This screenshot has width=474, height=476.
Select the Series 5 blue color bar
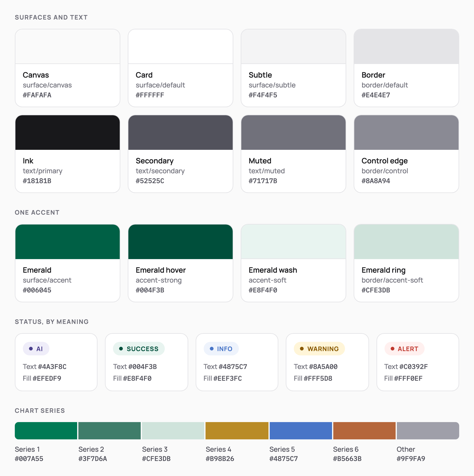tap(301, 431)
